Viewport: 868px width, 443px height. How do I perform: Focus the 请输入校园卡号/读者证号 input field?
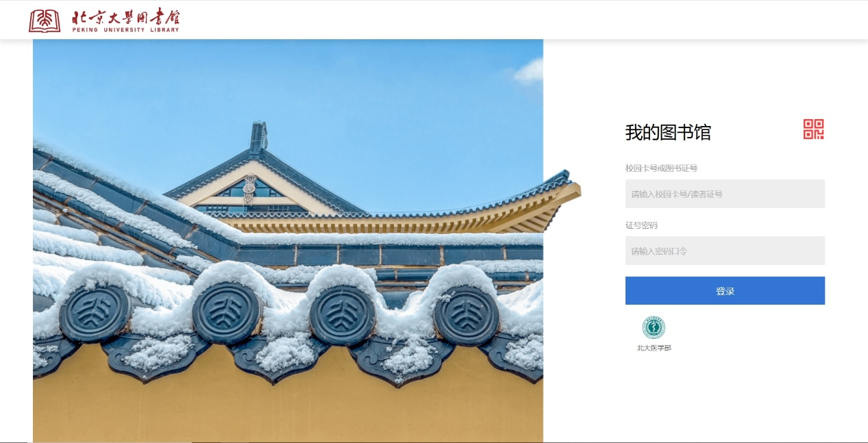(x=725, y=194)
